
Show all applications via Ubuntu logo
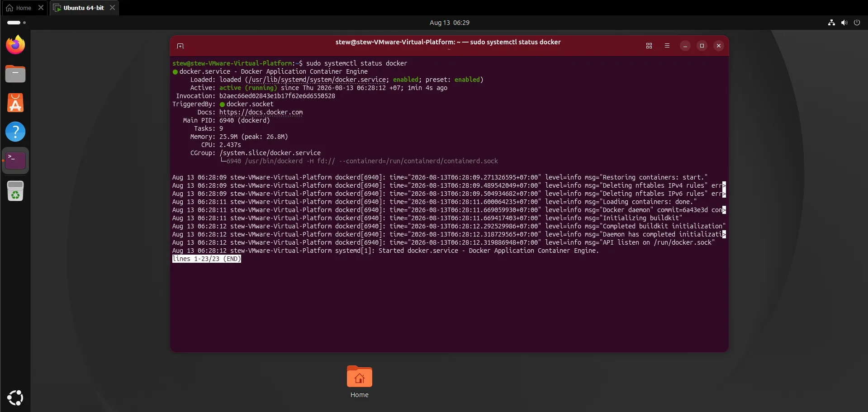(15, 398)
